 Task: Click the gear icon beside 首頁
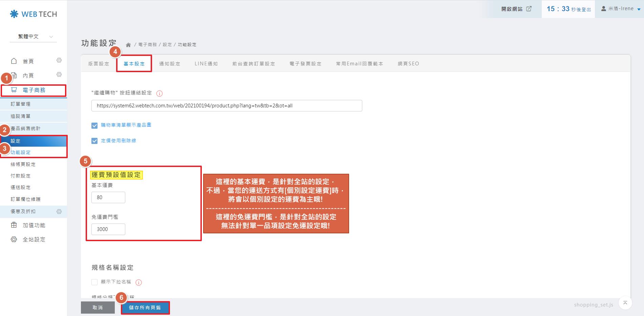coord(59,60)
